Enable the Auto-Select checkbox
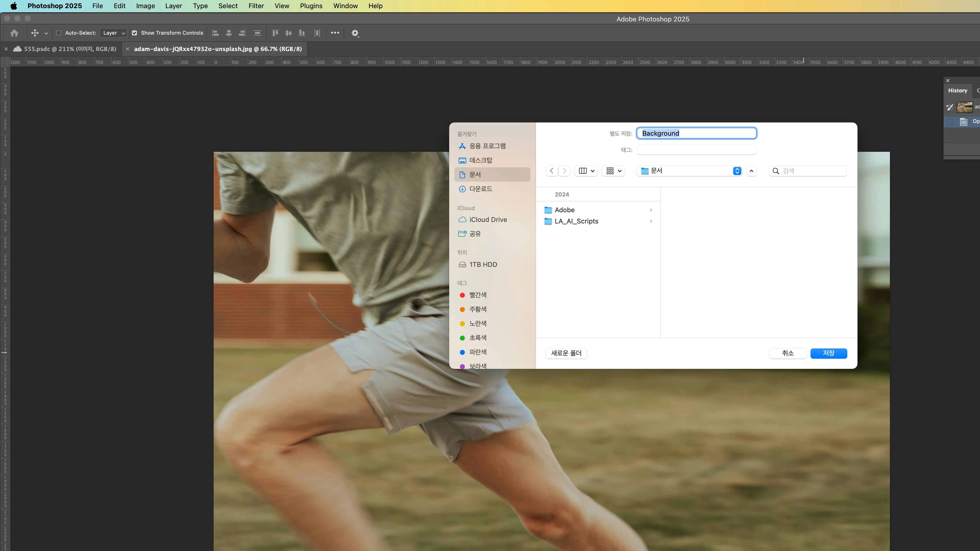This screenshot has width=980, height=551. tap(59, 33)
